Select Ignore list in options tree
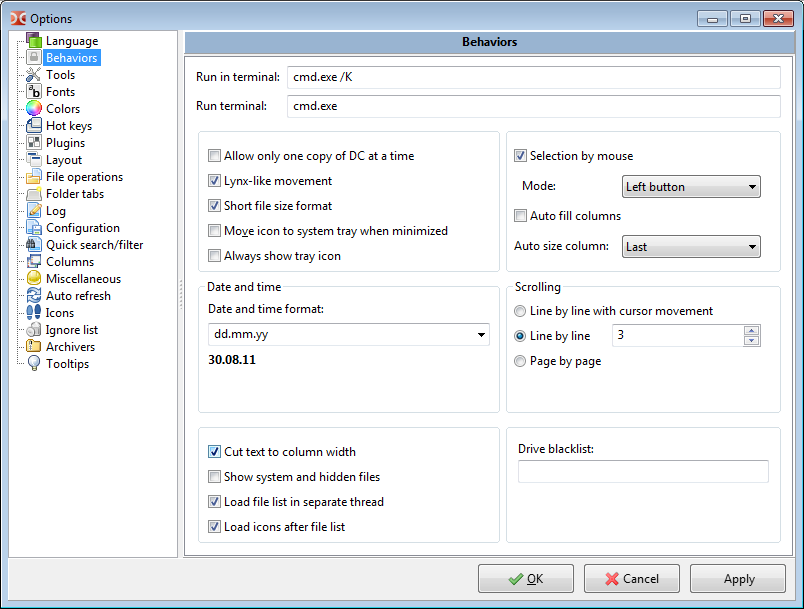 tap(72, 330)
